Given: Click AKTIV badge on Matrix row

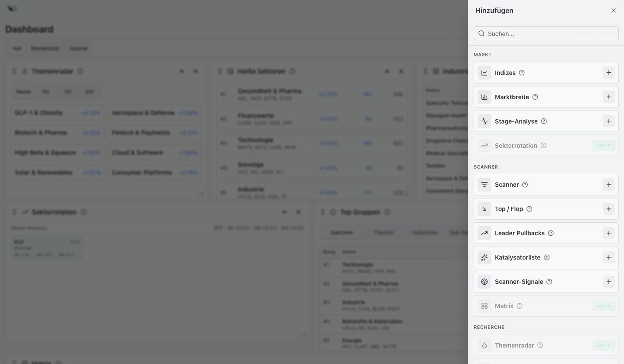Looking at the screenshot, I should (x=604, y=306).
